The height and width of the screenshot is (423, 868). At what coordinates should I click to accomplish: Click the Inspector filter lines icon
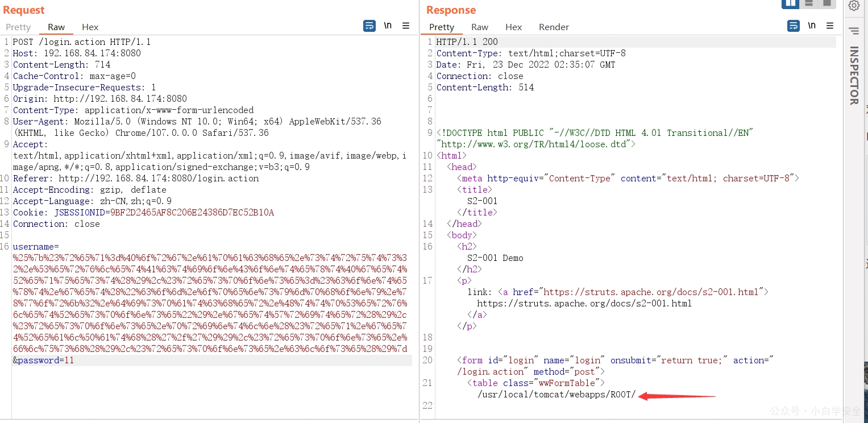(x=854, y=31)
